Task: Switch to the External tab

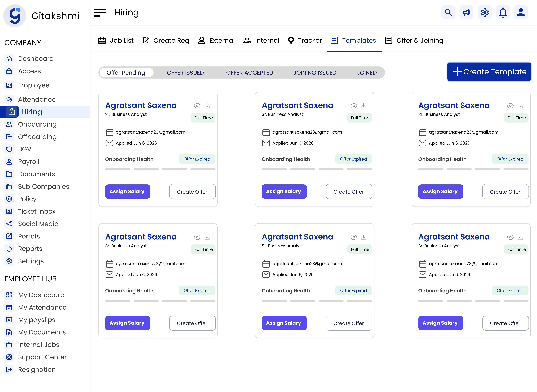Action: (216, 40)
